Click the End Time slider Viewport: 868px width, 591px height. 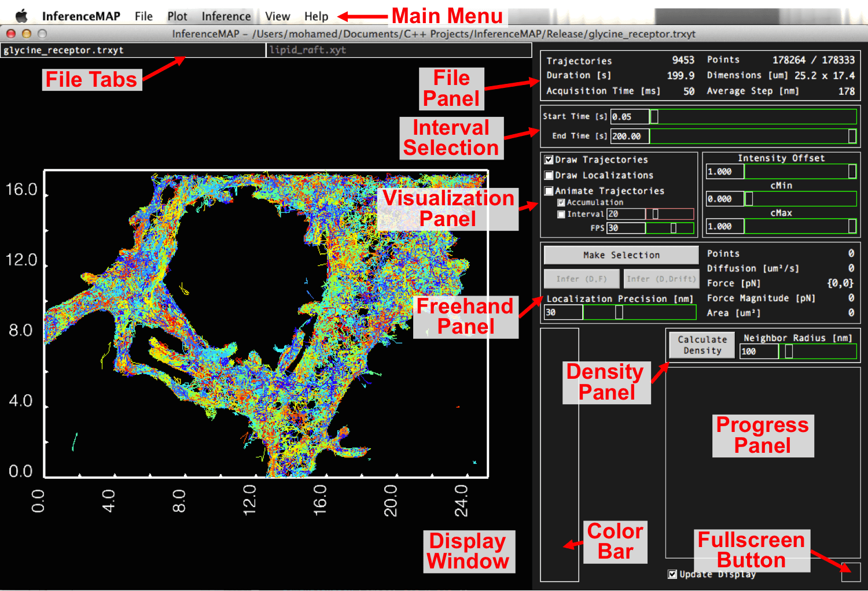coord(753,136)
